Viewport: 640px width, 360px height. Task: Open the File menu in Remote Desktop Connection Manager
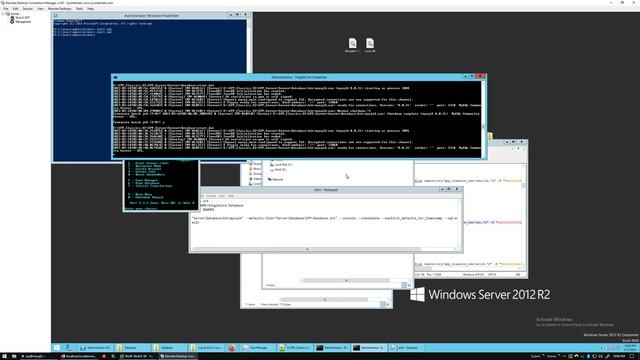6,9
